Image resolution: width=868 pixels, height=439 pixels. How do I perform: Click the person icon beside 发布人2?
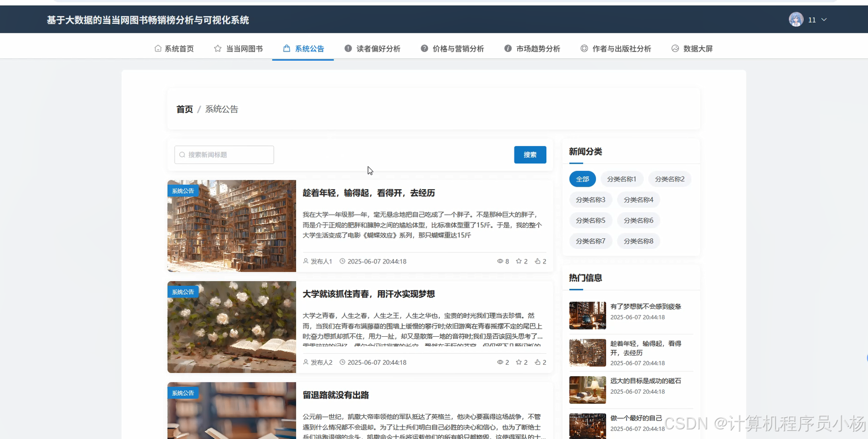[x=306, y=362]
